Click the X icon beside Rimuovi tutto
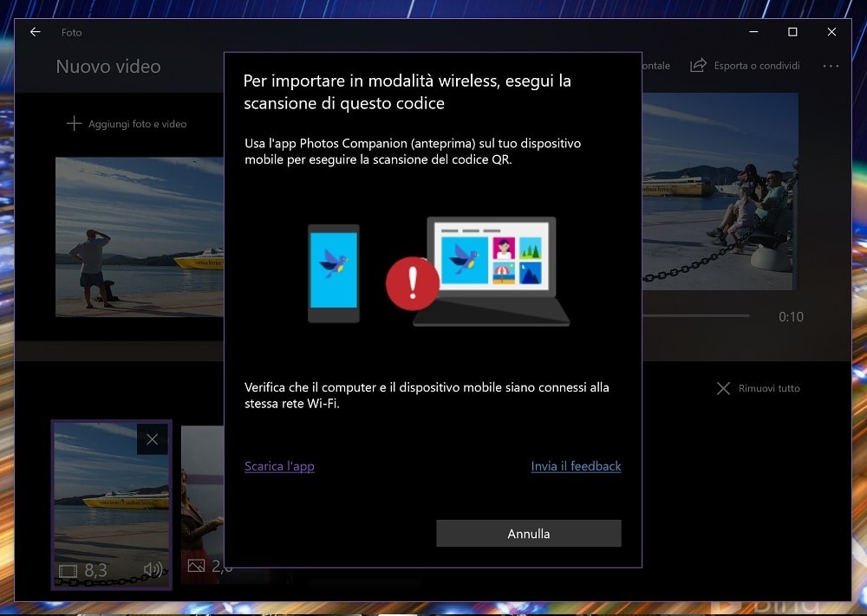 (723, 388)
